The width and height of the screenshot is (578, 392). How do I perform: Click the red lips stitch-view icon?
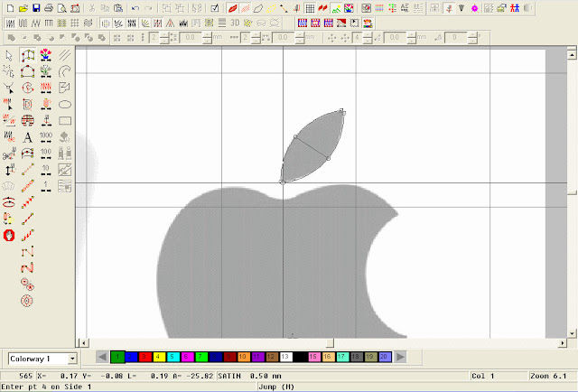(x=233, y=8)
